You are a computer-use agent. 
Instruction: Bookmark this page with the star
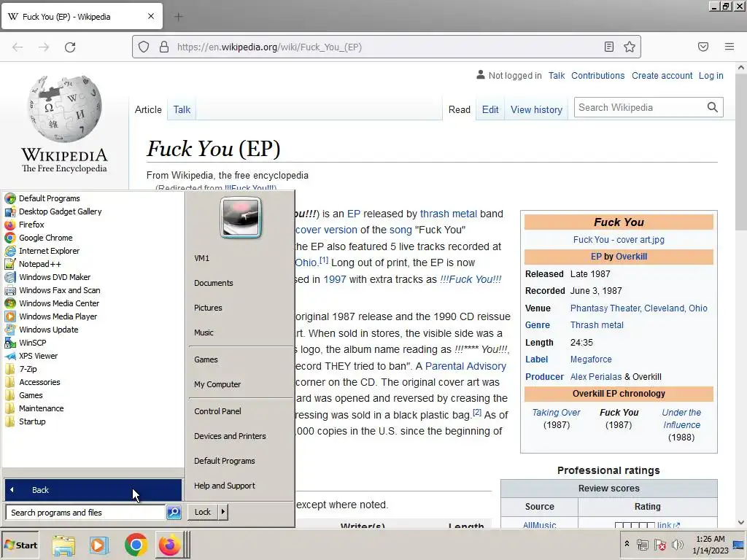630,47
